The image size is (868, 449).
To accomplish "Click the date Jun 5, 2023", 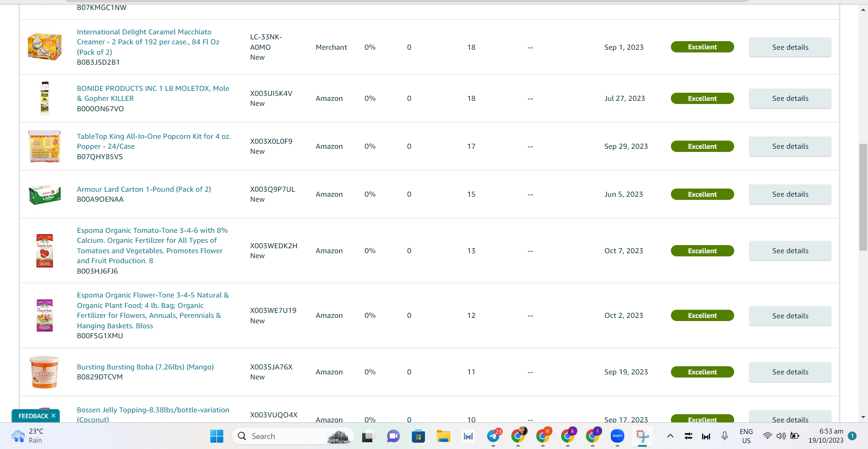I will tap(624, 194).
